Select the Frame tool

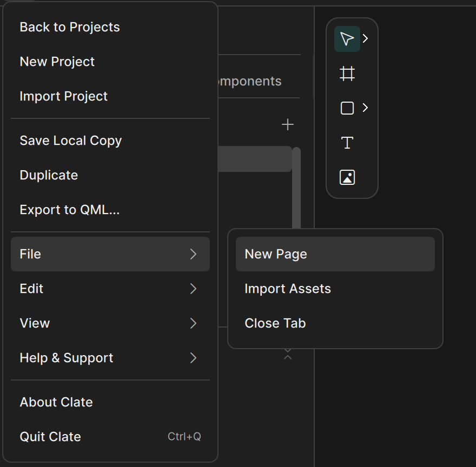point(347,74)
